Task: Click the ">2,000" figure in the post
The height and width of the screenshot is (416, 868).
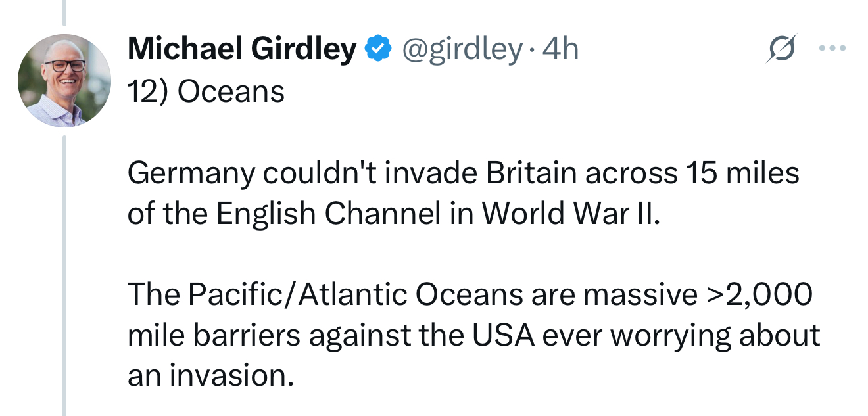Action: coord(756,295)
